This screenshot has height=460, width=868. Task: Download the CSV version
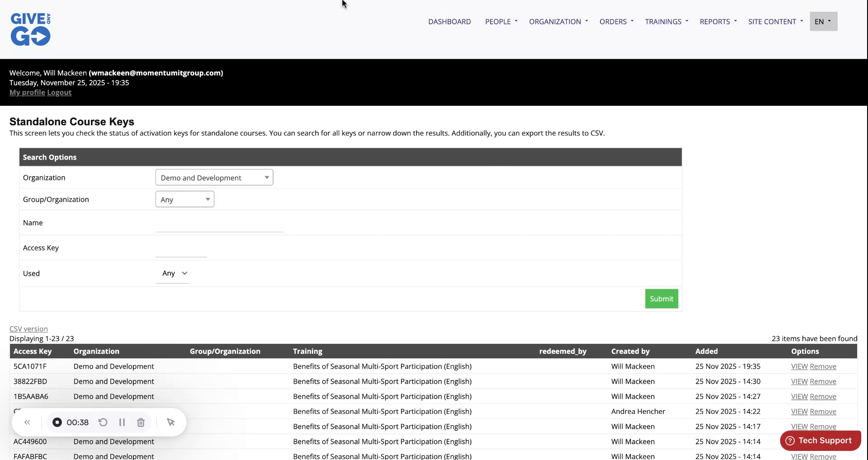28,329
